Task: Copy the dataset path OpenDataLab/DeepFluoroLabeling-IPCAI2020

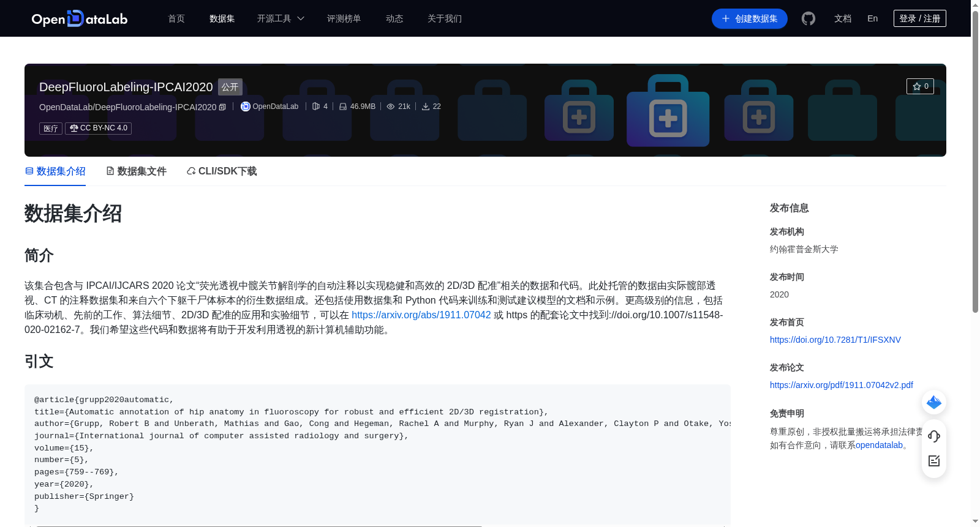Action: [222, 107]
